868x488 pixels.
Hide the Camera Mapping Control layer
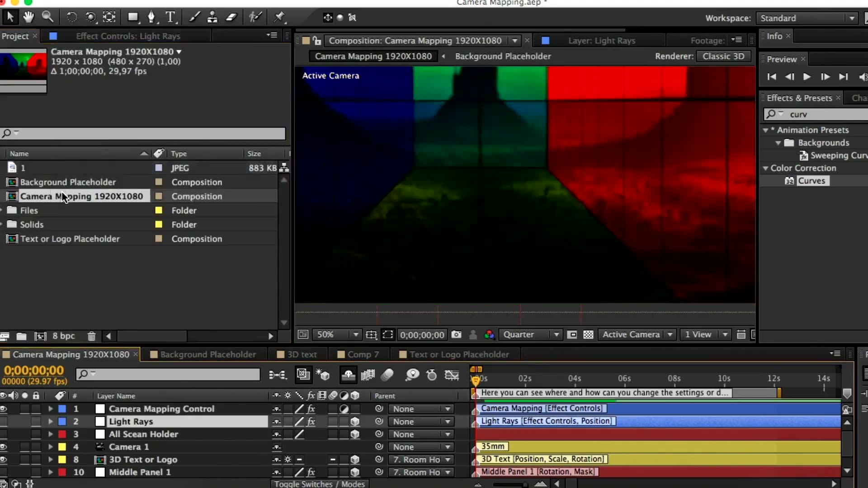[x=4, y=409]
